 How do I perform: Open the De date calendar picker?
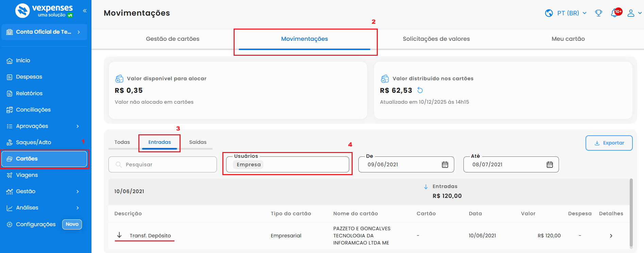coord(445,165)
